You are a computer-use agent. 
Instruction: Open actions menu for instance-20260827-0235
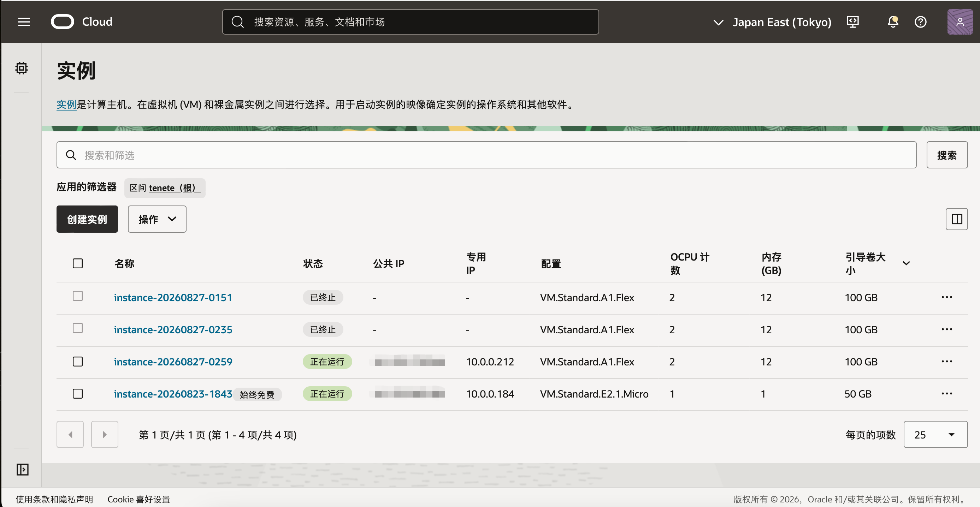946,329
